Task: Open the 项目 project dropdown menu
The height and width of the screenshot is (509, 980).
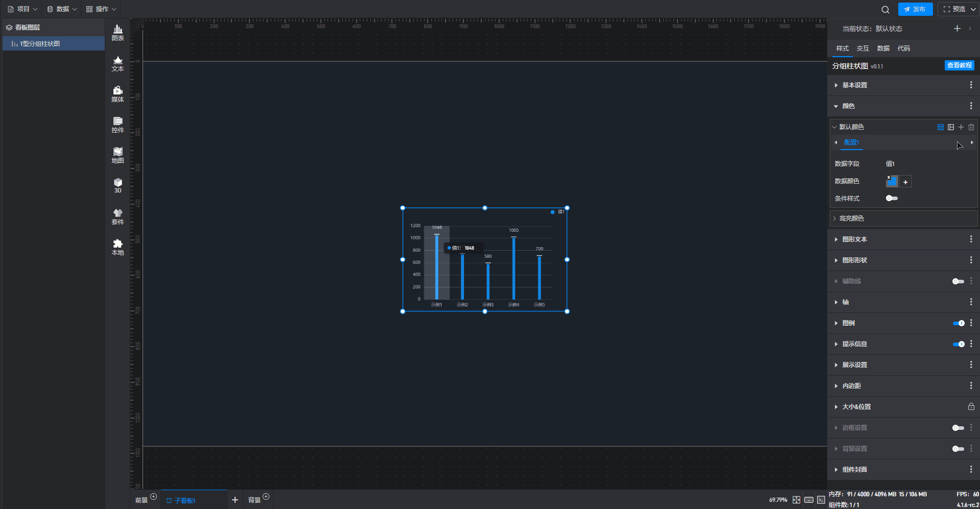Action: (x=22, y=9)
